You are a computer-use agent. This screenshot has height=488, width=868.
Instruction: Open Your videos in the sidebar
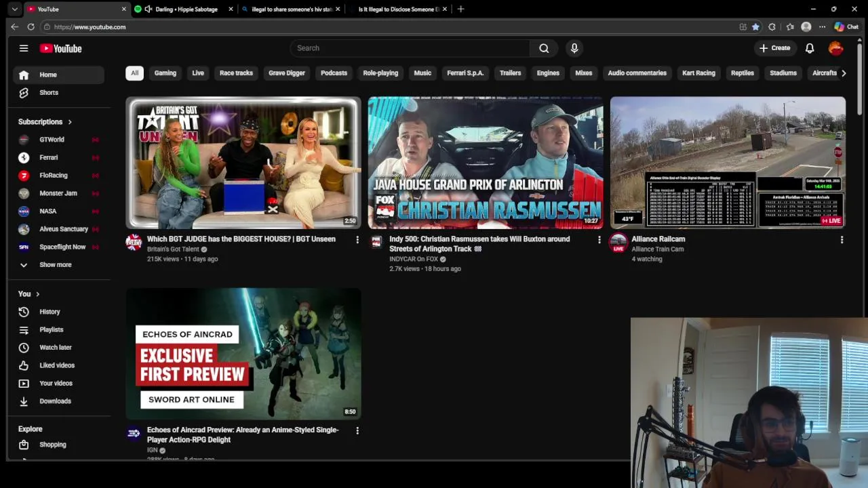click(x=58, y=383)
